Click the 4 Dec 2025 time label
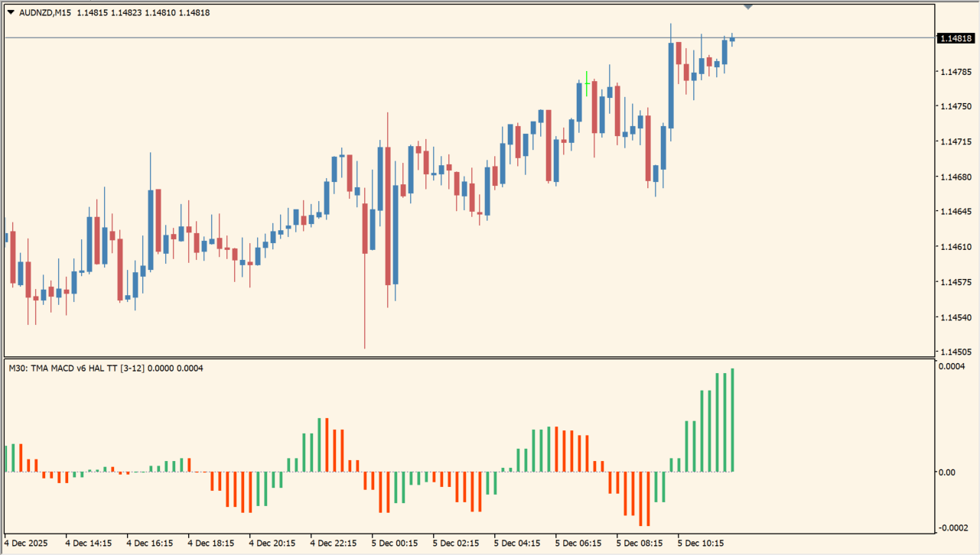980x555 pixels. click(26, 543)
